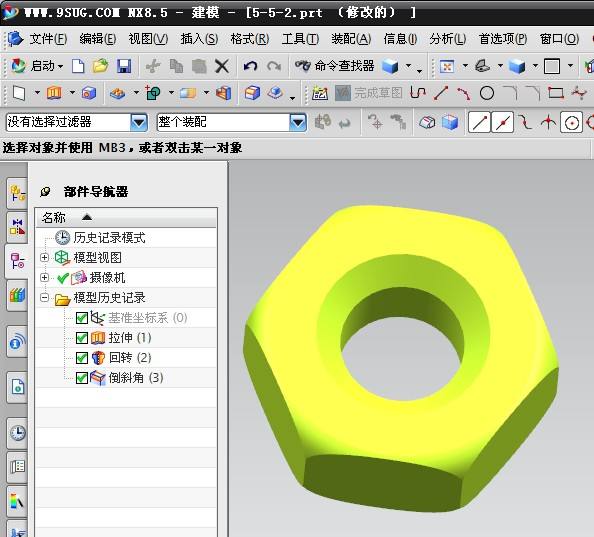Viewport: 594px width, 537px height.
Task: Toggle the 回转 (2) feature checkbox
Action: coord(82,358)
